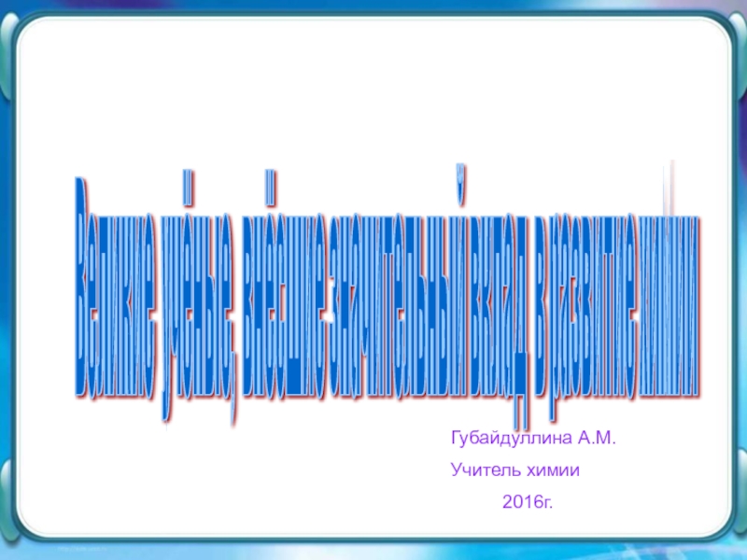Click the 'Учитель химии' text line
The height and width of the screenshot is (560, 747).
[515, 470]
